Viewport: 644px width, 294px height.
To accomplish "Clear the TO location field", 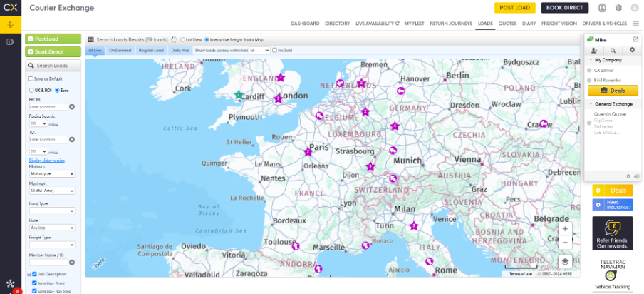I will pos(72,139).
